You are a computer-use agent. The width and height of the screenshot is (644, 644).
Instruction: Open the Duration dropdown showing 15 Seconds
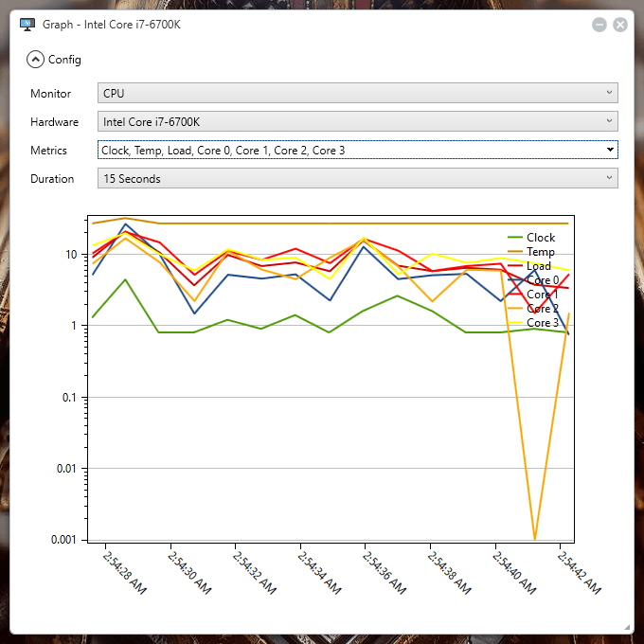click(x=357, y=178)
